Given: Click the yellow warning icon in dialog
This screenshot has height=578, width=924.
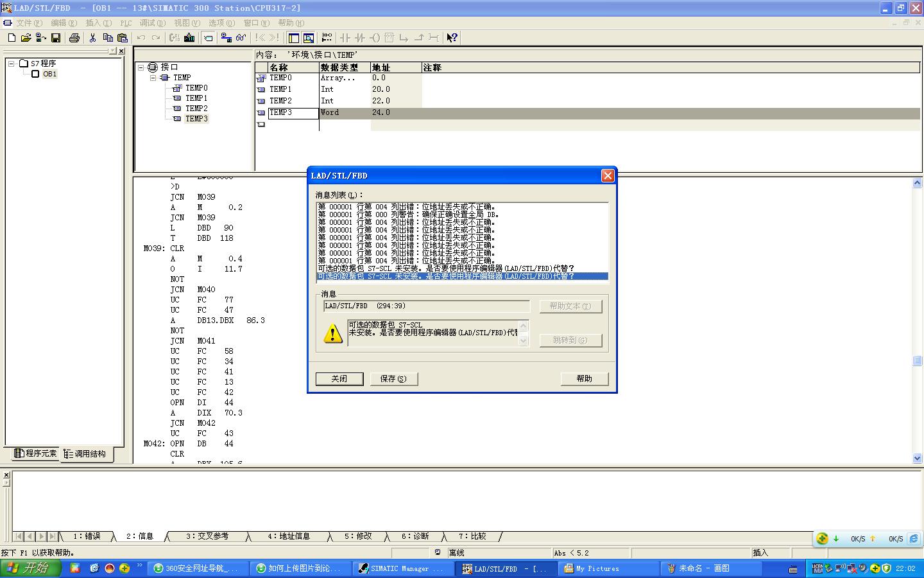Looking at the screenshot, I should [332, 333].
